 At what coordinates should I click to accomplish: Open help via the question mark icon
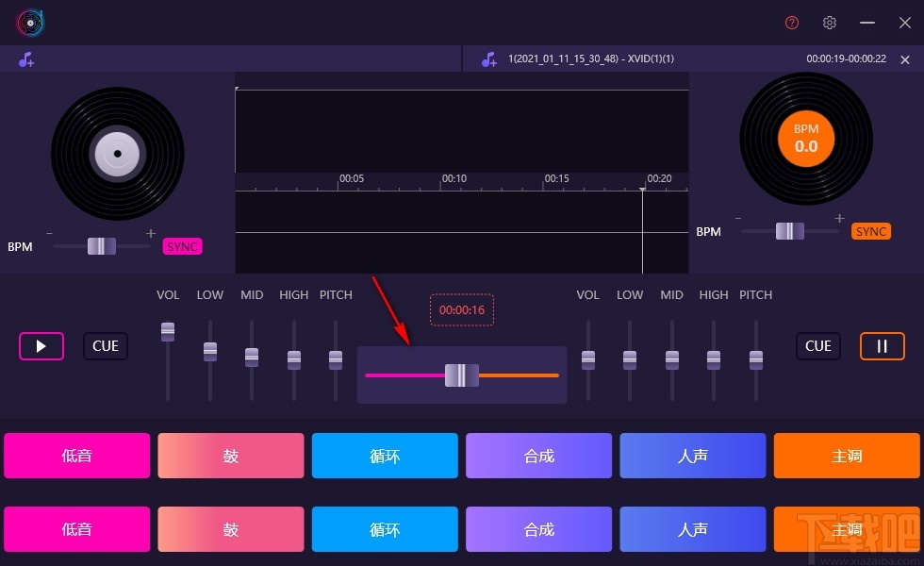click(x=791, y=22)
